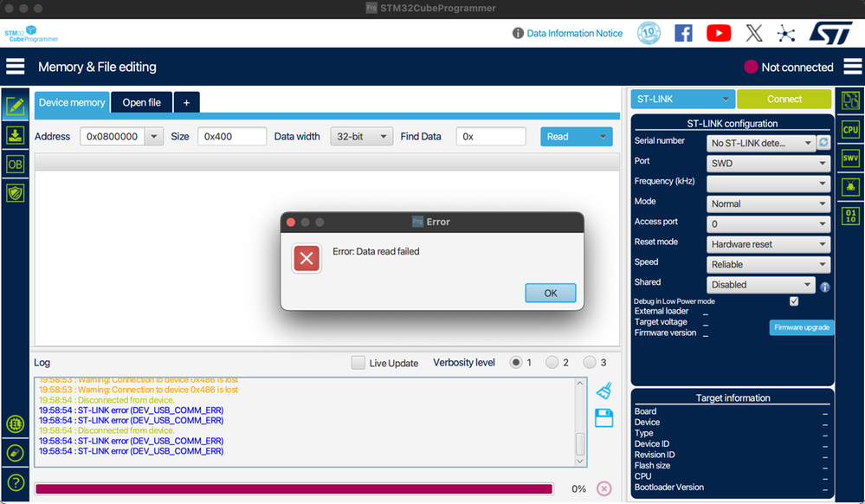Open the Data width 32-bit dropdown
Viewport: 865px width, 504px height.
(x=361, y=136)
